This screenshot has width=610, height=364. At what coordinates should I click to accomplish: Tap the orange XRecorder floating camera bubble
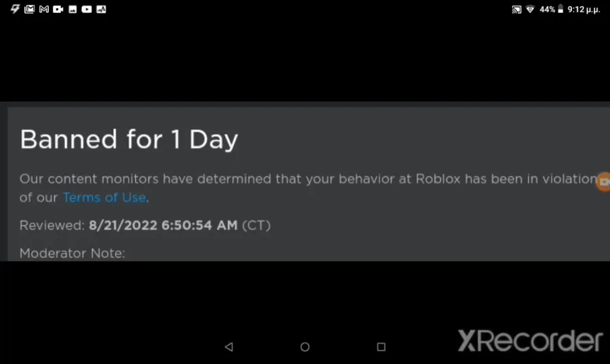(x=603, y=182)
